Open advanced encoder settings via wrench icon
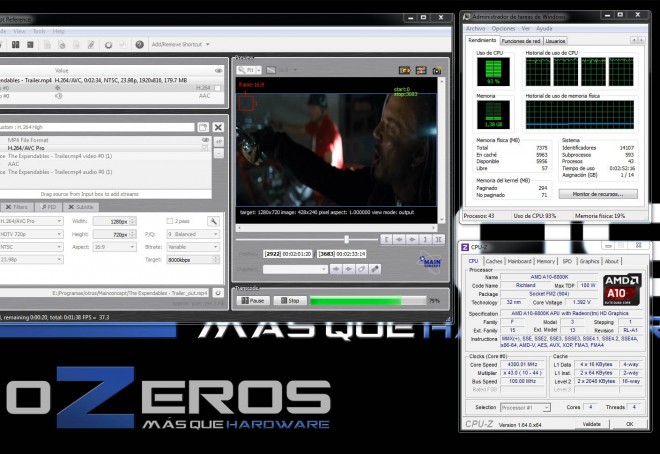Viewport: 660px width, 454px height. pyautogui.click(x=213, y=221)
